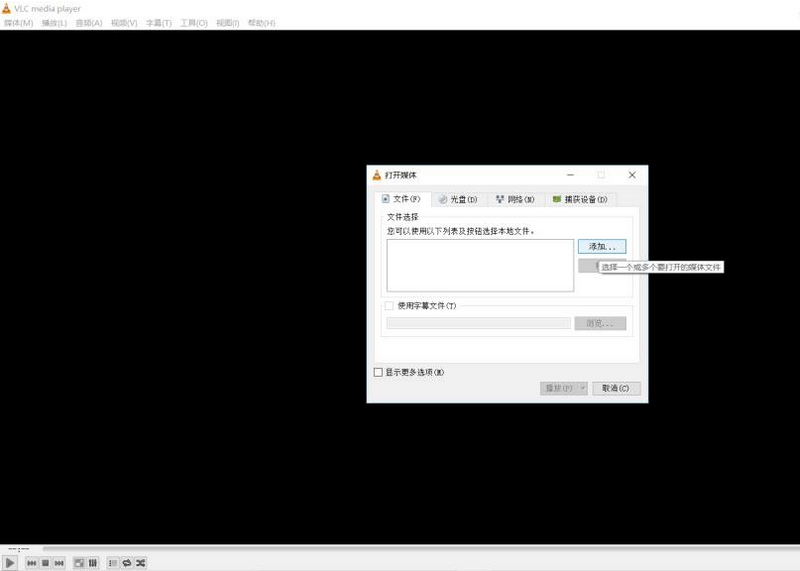The image size is (800, 571).
Task: Click the subtitle file path field
Action: pos(479,323)
